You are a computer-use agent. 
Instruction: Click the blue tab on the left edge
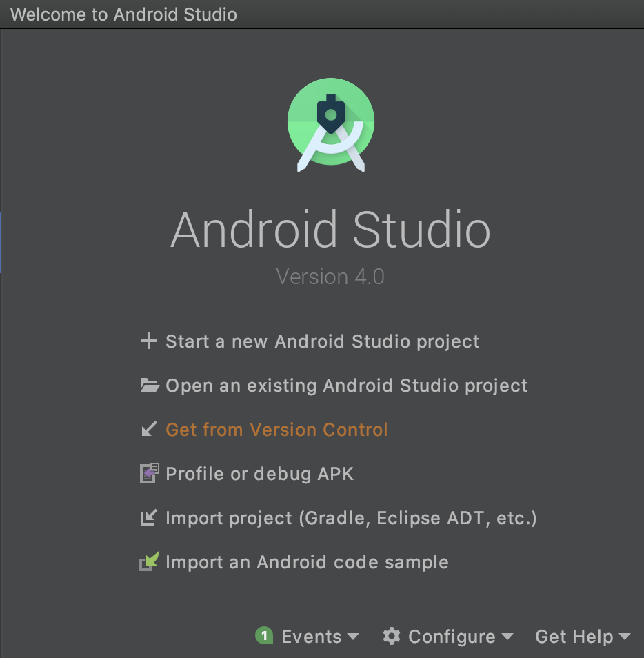1,243
